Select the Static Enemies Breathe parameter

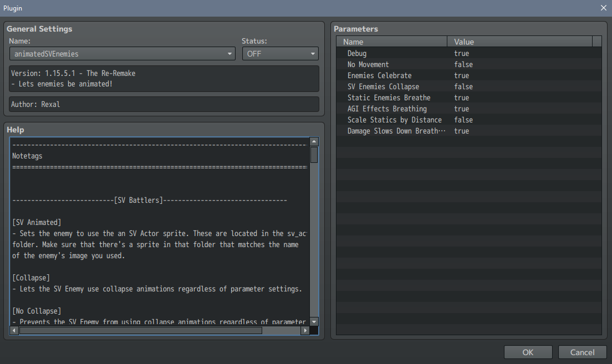(x=469, y=98)
